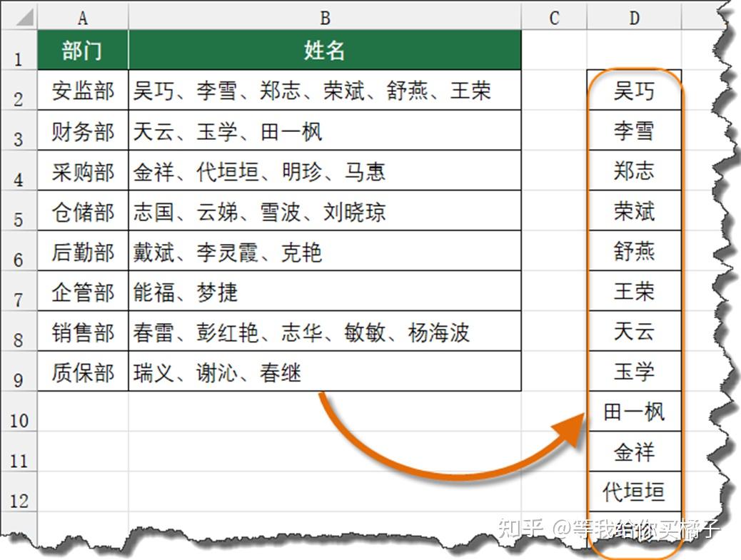741x560 pixels.
Task: Click the 姓名 header cell
Action: [x=325, y=50]
